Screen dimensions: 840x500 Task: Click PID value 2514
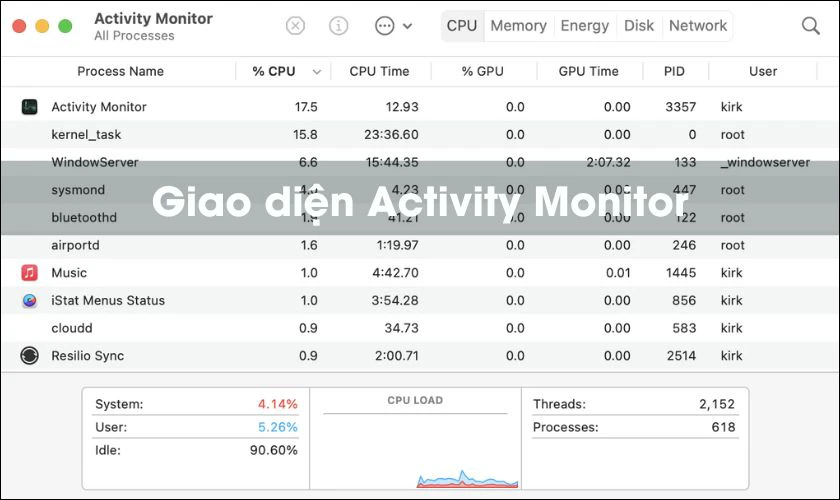[x=681, y=356]
